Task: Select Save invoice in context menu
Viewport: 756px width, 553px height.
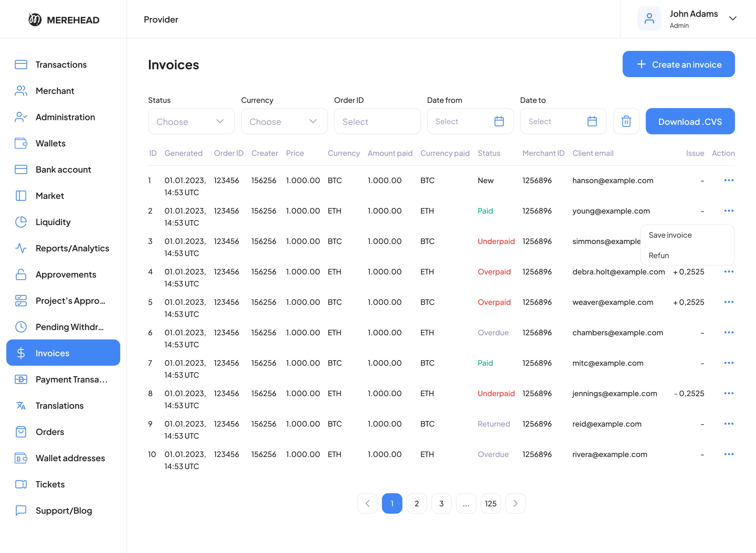Action: [670, 235]
